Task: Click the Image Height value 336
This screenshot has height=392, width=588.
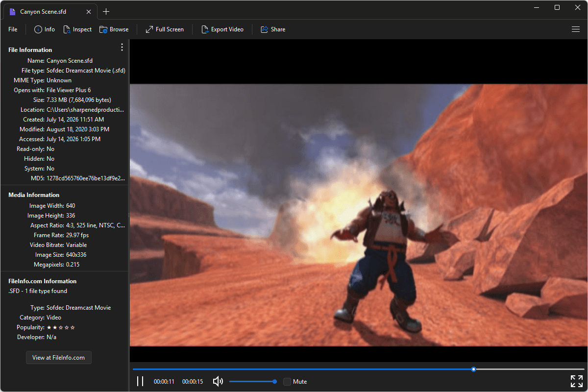Action: coord(71,216)
